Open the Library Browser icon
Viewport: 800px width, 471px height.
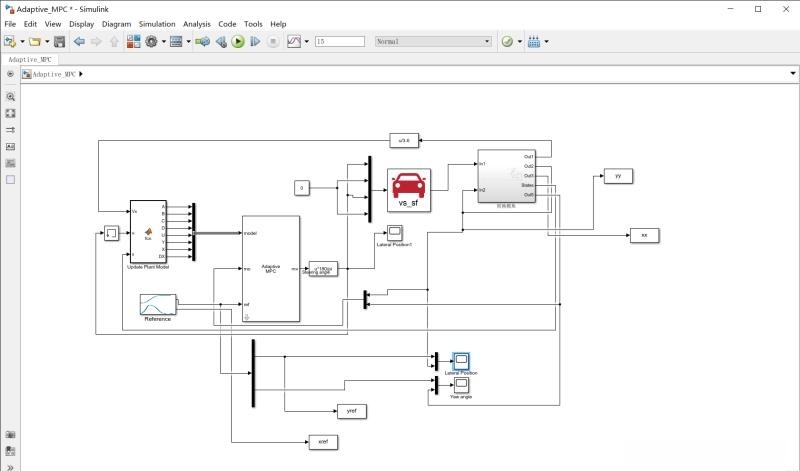pyautogui.click(x=133, y=42)
